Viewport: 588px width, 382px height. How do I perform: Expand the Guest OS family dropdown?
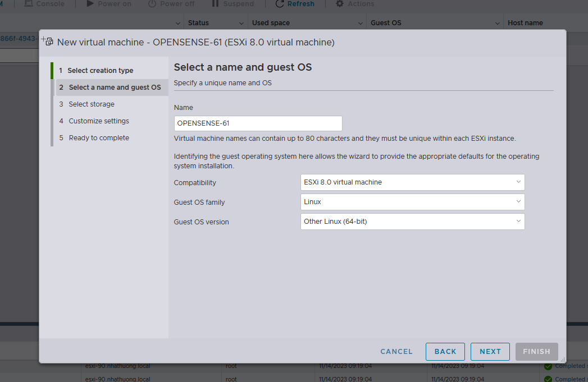[x=412, y=202]
